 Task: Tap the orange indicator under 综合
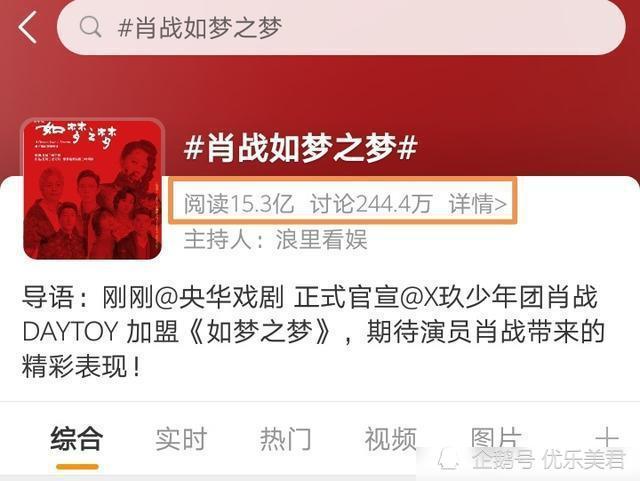coord(77,467)
